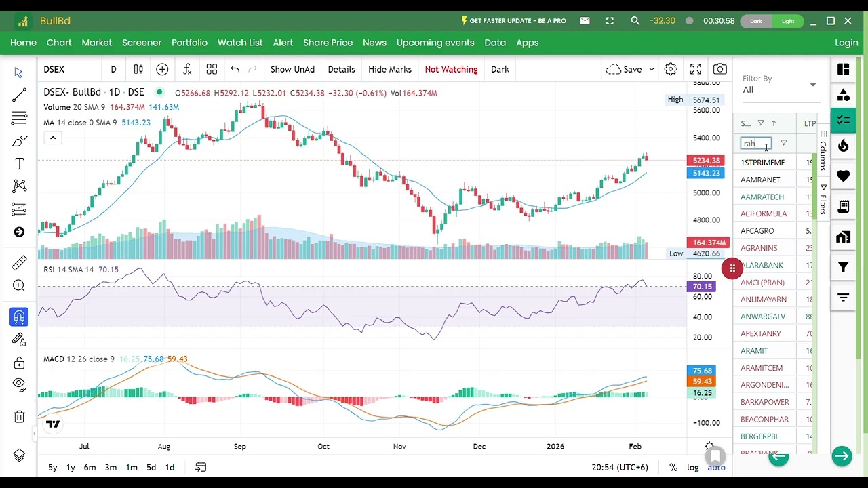This screenshot has width=868, height=488.
Task: Select the brush drawing tool
Action: (x=19, y=141)
